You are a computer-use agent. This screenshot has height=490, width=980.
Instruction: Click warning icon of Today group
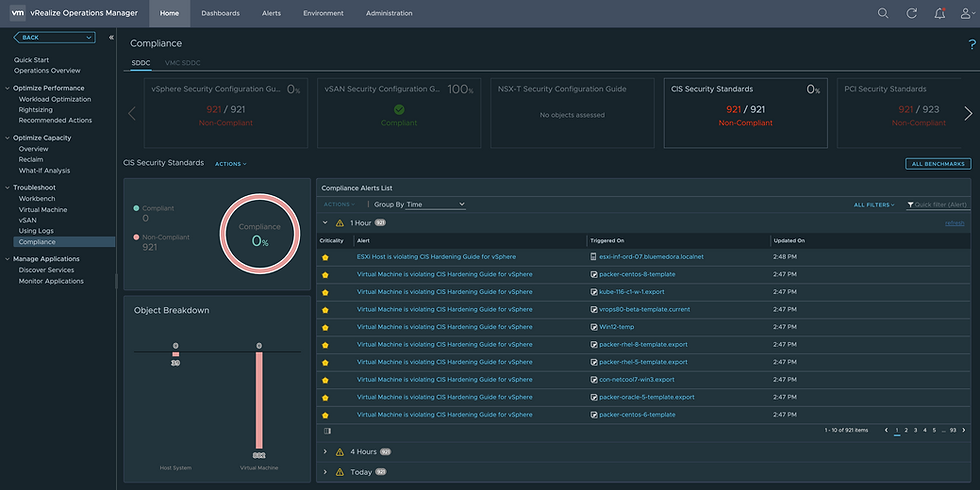click(340, 472)
